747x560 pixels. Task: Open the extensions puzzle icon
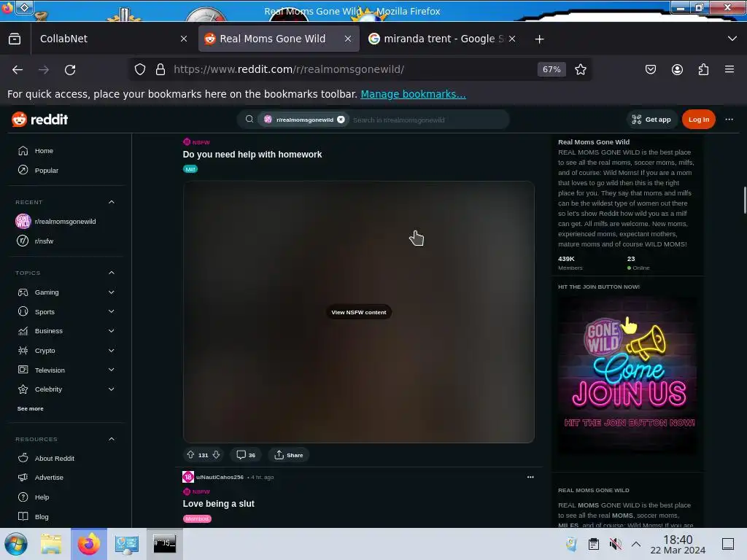pyautogui.click(x=703, y=69)
